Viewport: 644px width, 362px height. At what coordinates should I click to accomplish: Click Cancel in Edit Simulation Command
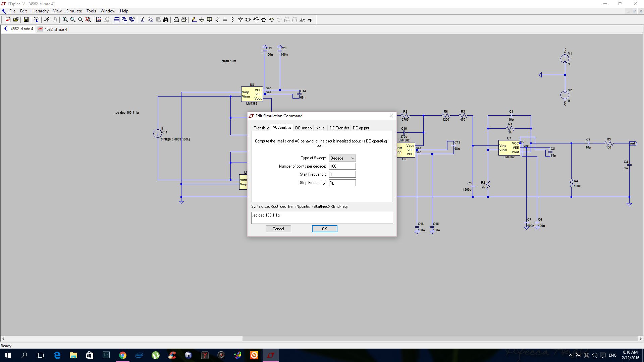point(278,229)
